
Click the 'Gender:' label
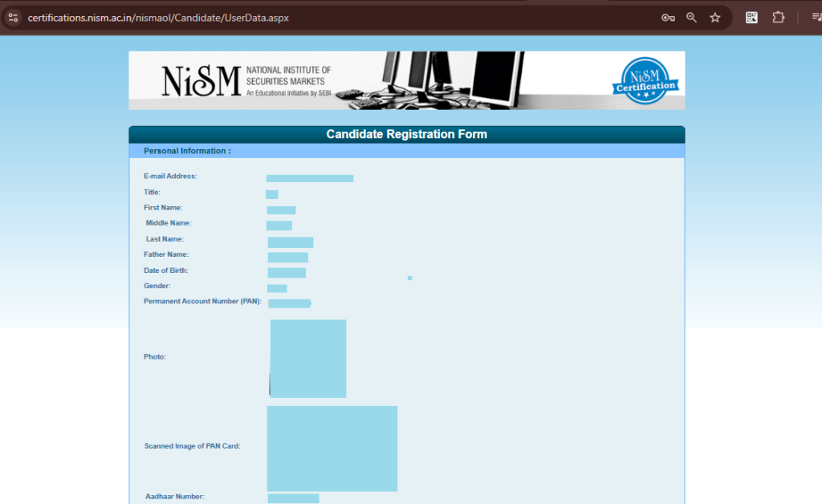pyautogui.click(x=157, y=286)
